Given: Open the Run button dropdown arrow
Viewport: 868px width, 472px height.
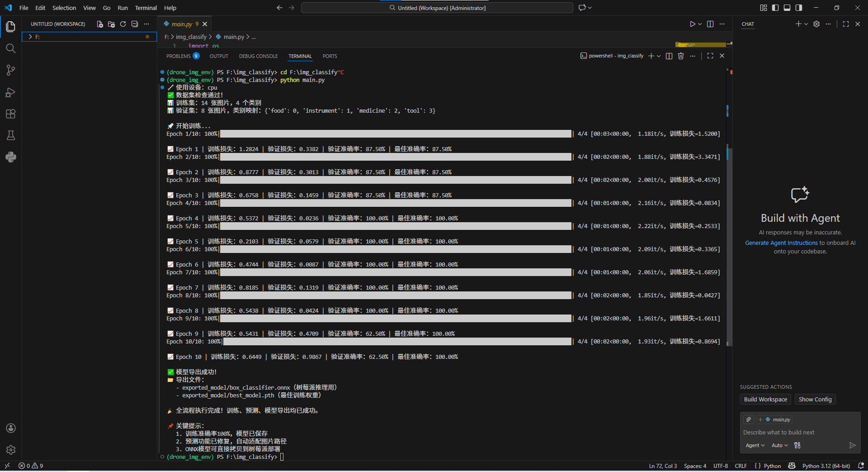Looking at the screenshot, I should click(700, 24).
